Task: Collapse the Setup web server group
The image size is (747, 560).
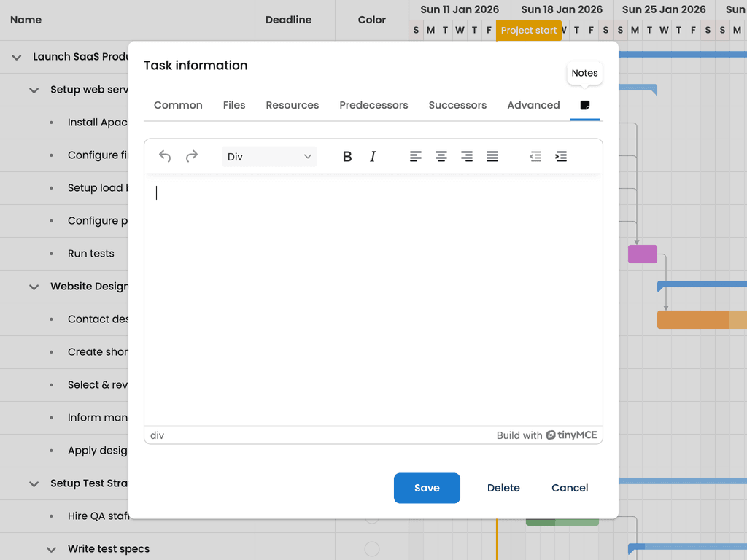Action: pos(34,90)
